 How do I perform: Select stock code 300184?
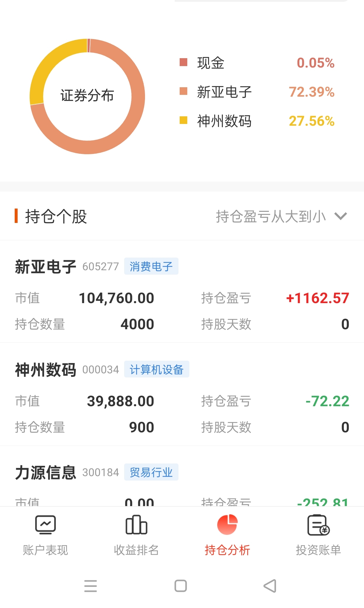[x=101, y=473]
